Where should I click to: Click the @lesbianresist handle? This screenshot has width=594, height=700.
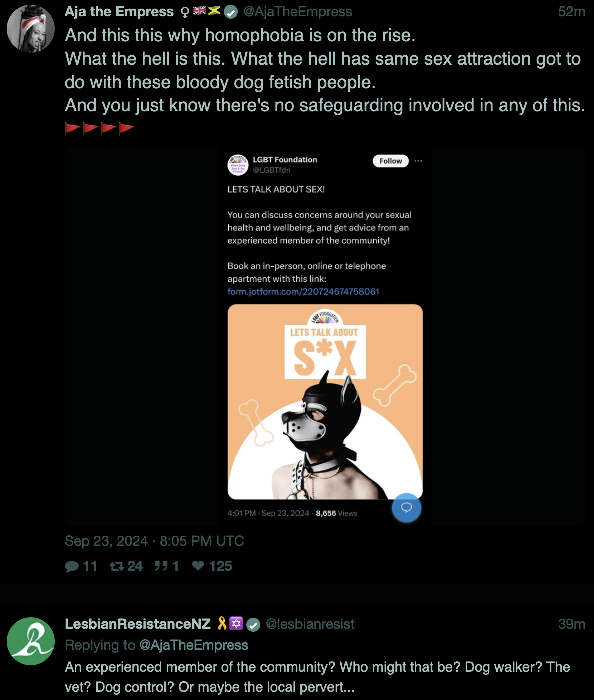point(310,624)
